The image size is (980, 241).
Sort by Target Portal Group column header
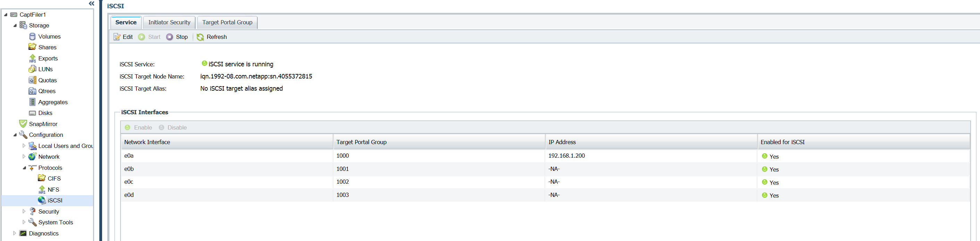tap(439, 142)
